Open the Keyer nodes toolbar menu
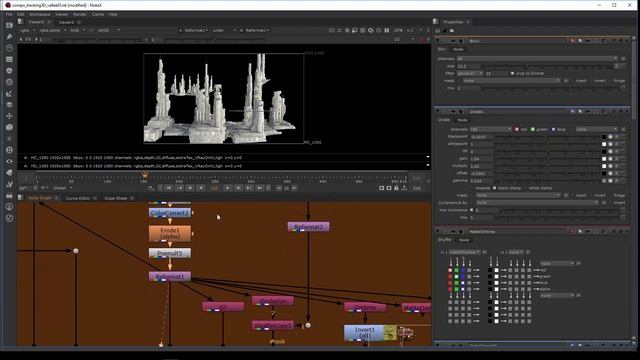 pyautogui.click(x=9, y=93)
